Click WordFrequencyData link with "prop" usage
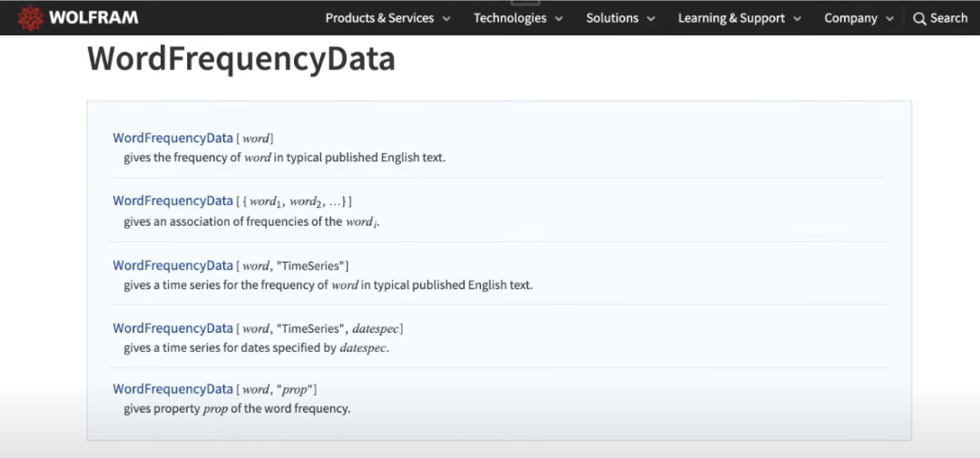The width and height of the screenshot is (980, 458). click(172, 389)
